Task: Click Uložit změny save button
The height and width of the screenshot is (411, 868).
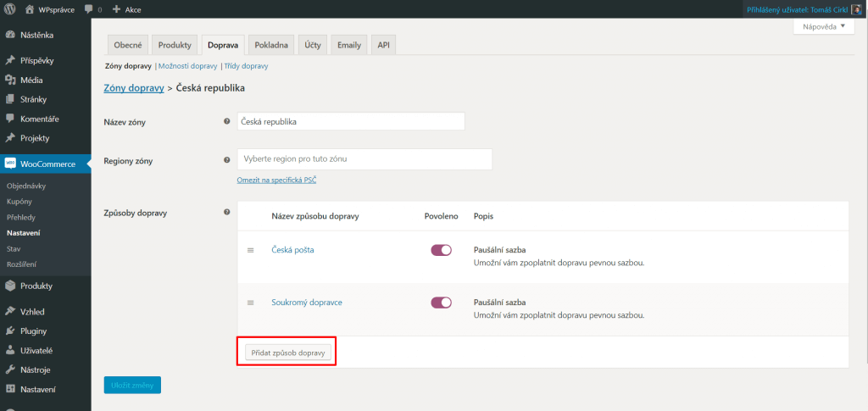Action: coord(132,385)
